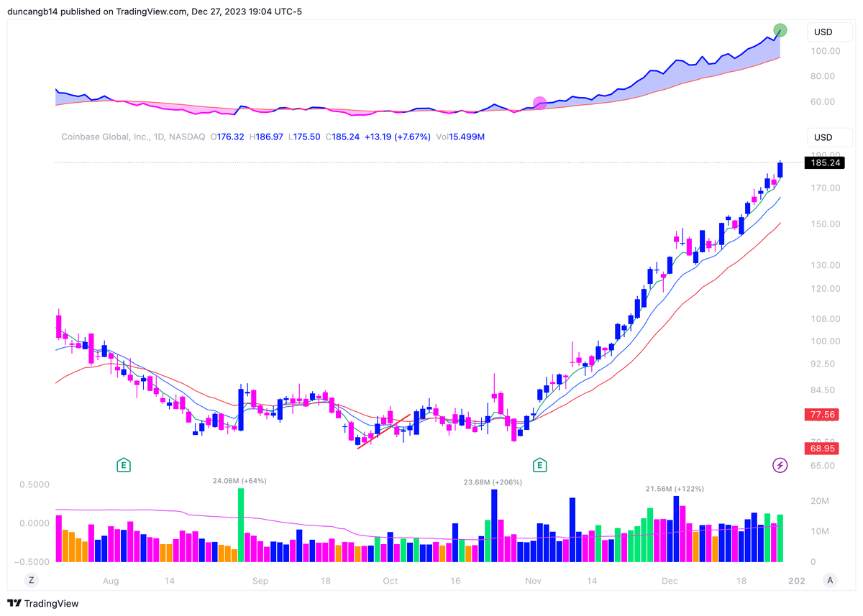The width and height of the screenshot is (863, 616).
Task: Click the green circle signal marker
Action: (780, 30)
